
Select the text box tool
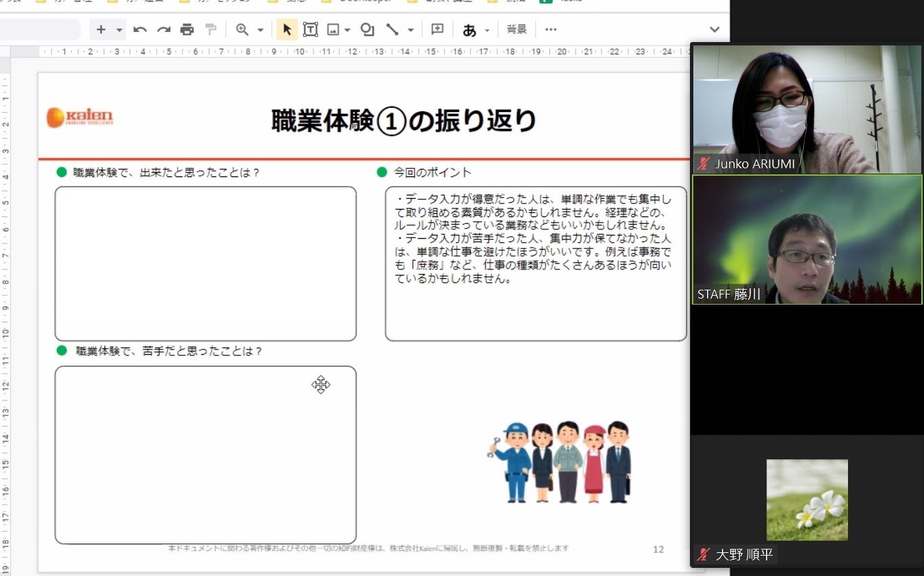(310, 29)
